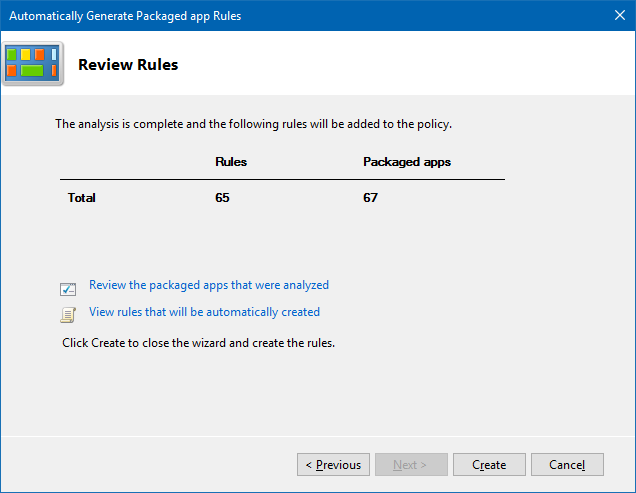Click the 'Review Rules' page heading
Viewport: 636px width, 493px height.
pyautogui.click(x=128, y=65)
